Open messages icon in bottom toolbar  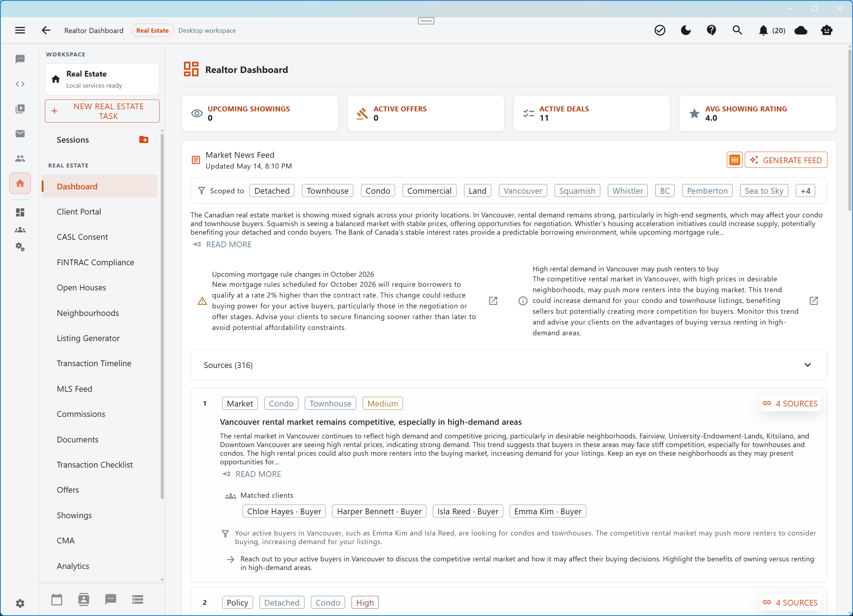pyautogui.click(x=111, y=599)
